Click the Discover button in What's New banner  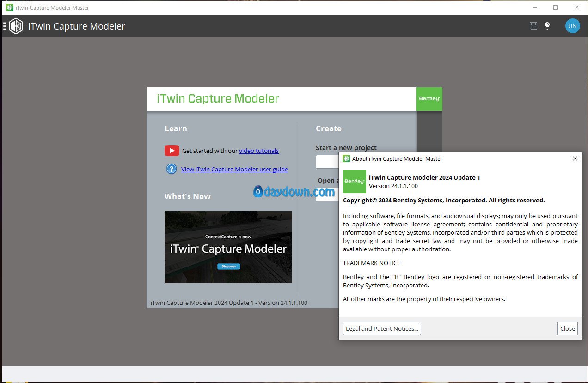[x=228, y=267]
